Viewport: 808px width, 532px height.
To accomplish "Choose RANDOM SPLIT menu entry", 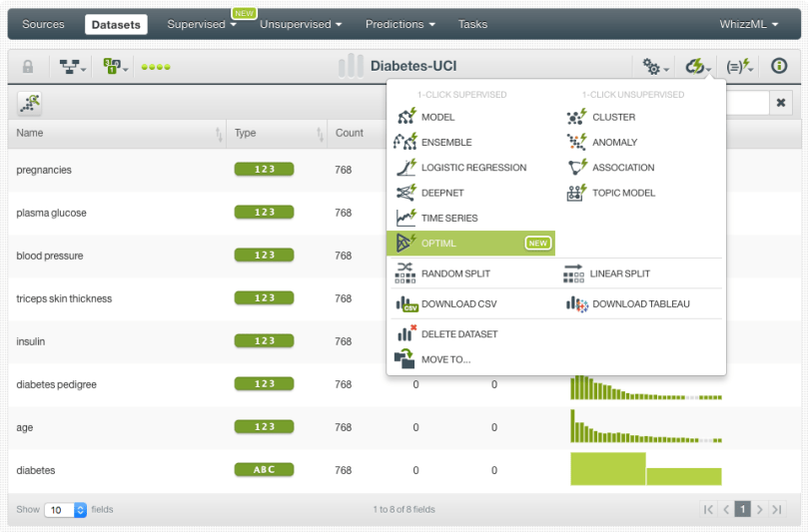I will [455, 273].
